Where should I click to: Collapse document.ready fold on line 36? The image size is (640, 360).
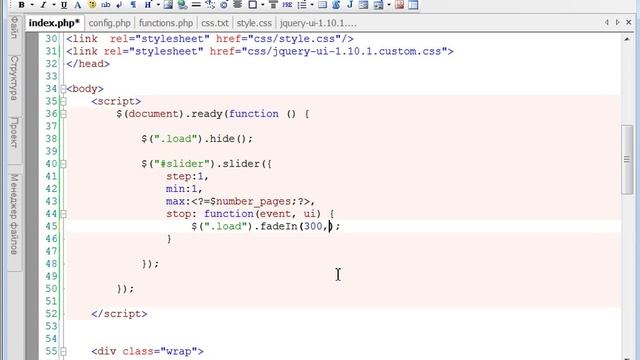click(63, 114)
